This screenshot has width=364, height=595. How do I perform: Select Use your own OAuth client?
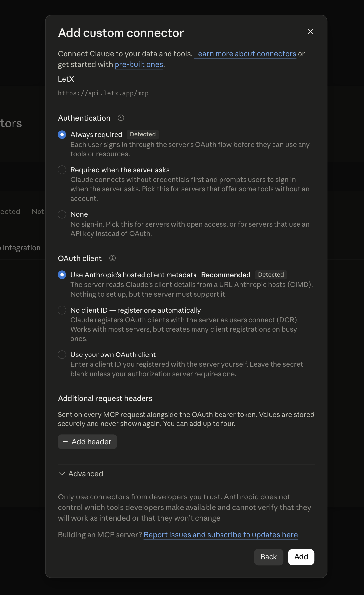62,355
